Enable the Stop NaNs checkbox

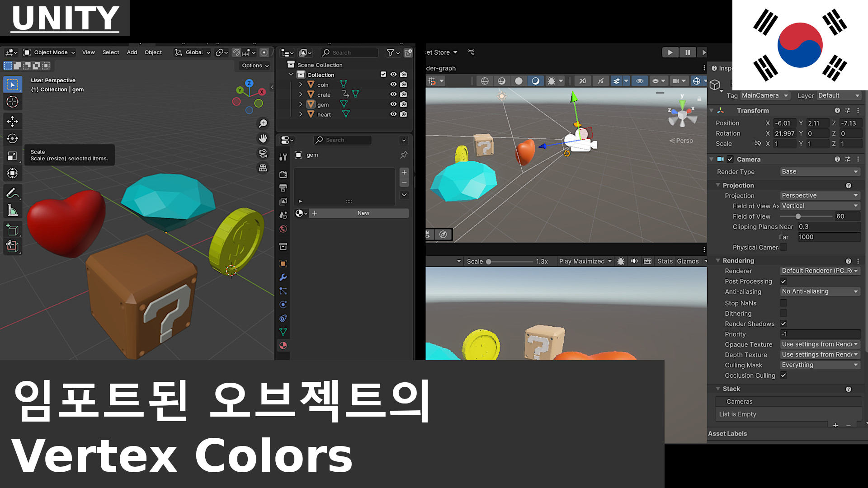click(783, 303)
